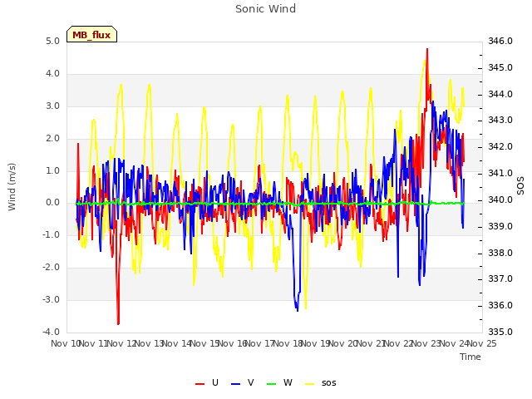Click the SOS right axis label
Viewport: 532px width, 399px height.
tap(520, 186)
